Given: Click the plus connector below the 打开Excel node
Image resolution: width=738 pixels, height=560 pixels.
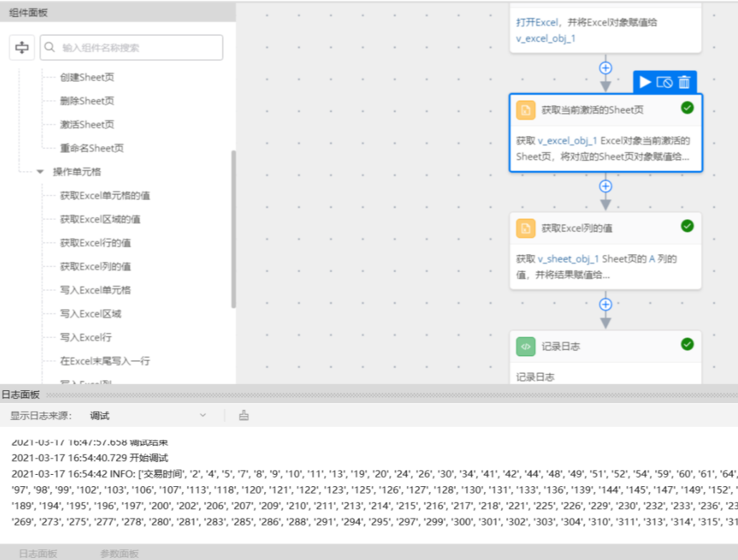Looking at the screenshot, I should click(606, 68).
